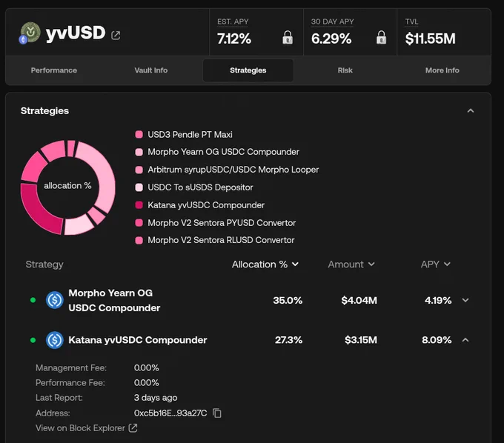This screenshot has width=504, height=443.
Task: Click the USDC To sUSDS Depositor legend swatch
Action: click(139, 187)
